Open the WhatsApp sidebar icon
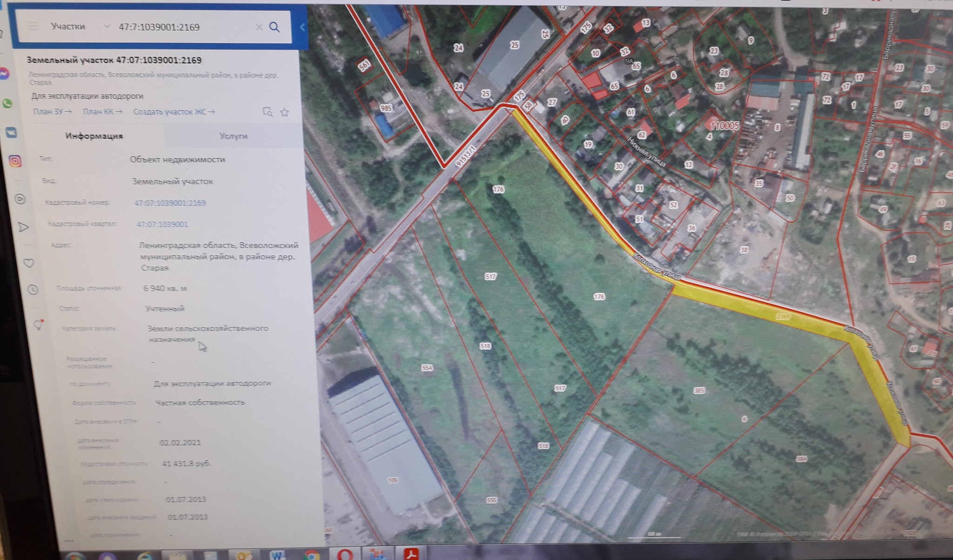Screen dimensions: 953x560 (x=7, y=103)
